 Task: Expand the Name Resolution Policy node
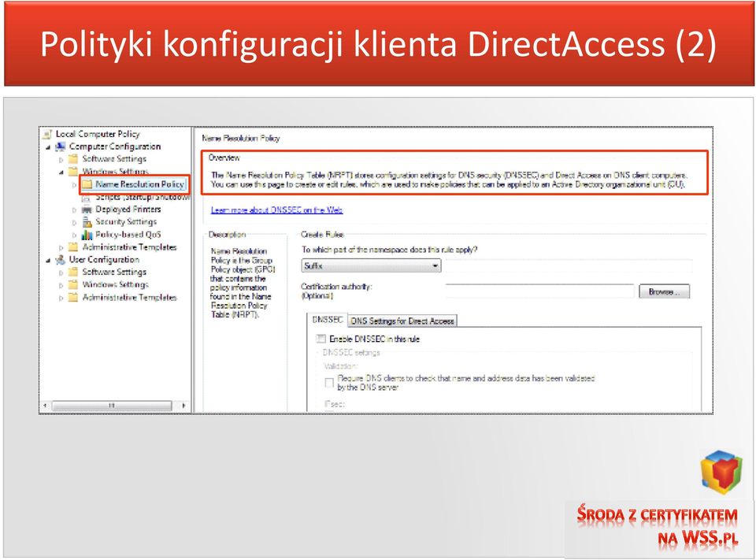pyautogui.click(x=74, y=184)
